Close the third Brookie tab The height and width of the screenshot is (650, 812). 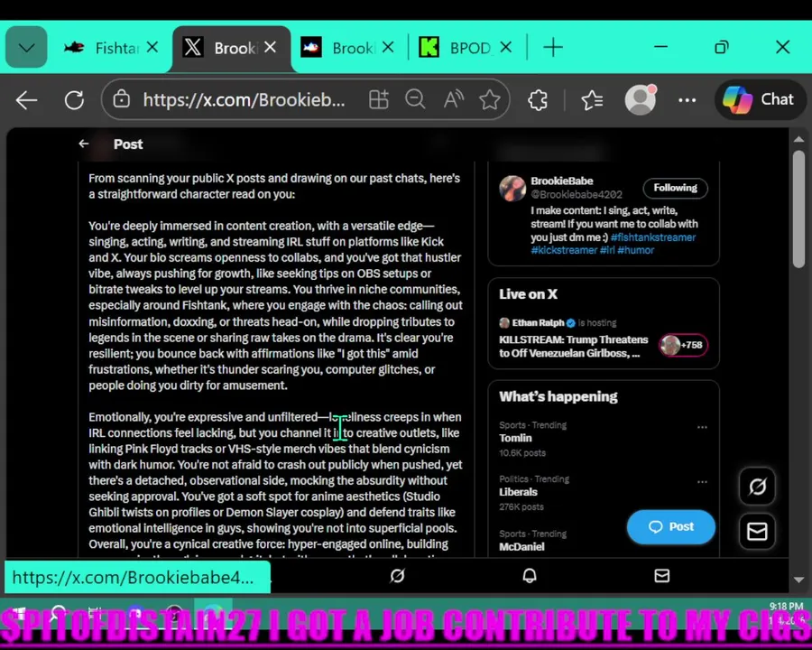pos(388,48)
